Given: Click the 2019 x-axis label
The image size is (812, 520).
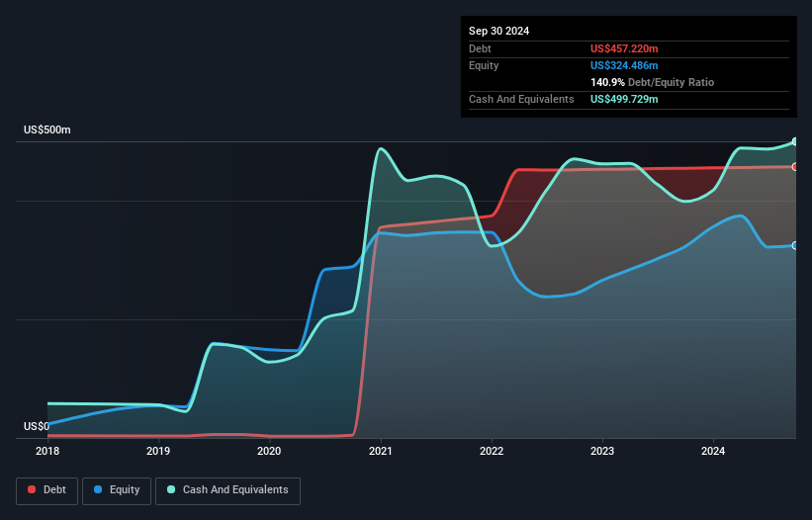Looking at the screenshot, I should (158, 451).
